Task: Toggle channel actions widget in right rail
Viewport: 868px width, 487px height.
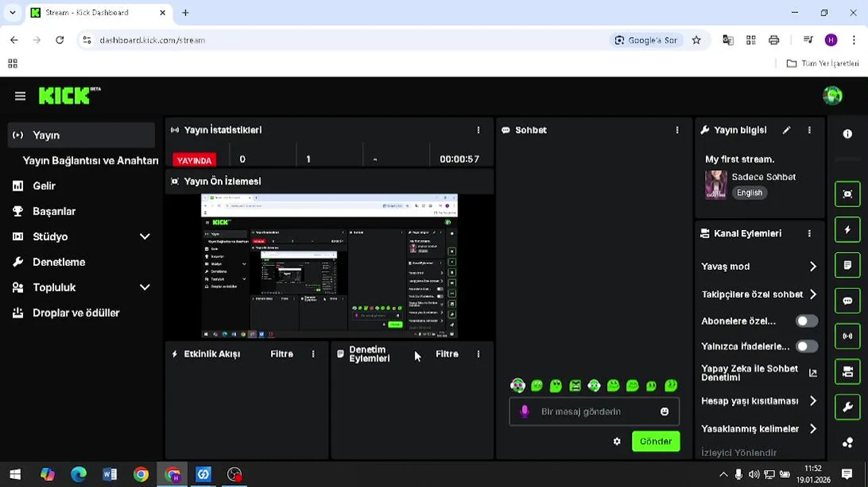Action: coord(848,371)
